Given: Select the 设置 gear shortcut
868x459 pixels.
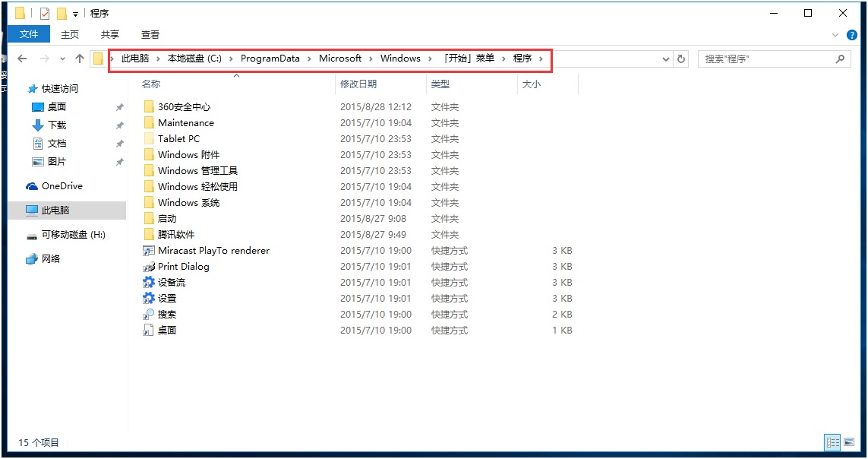Looking at the screenshot, I should (x=166, y=299).
